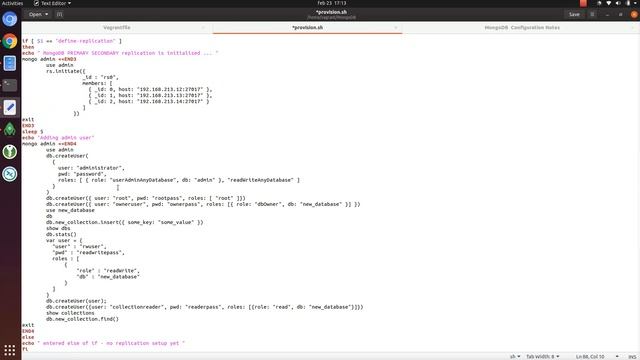Click the "pwd" : "readwritepass" line
The image size is (640, 360).
pyautogui.click(x=88, y=252)
